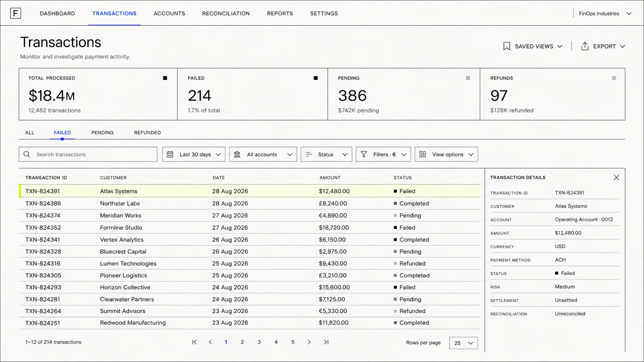Open the Saved Views dropdown
Viewport: 644px width, 362px height.
533,46
